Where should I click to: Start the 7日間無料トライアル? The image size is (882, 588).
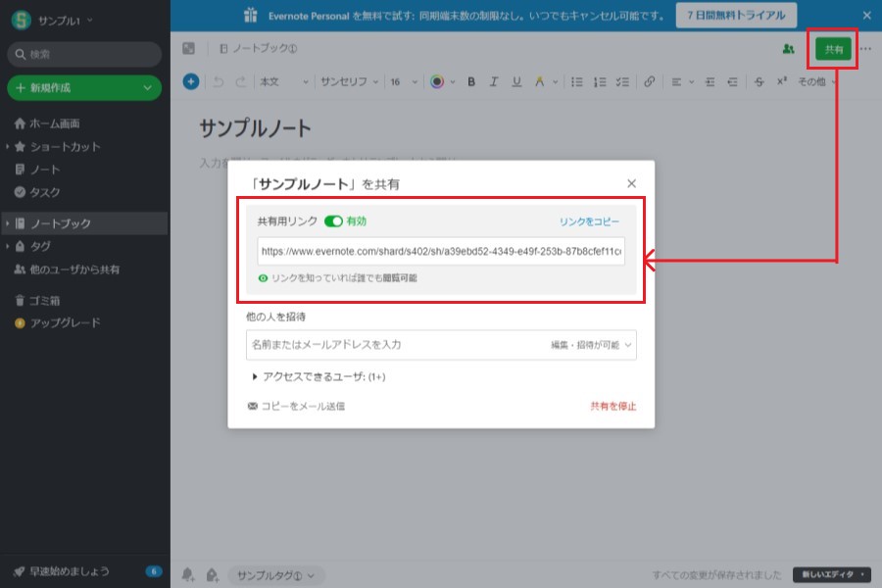coord(736,16)
